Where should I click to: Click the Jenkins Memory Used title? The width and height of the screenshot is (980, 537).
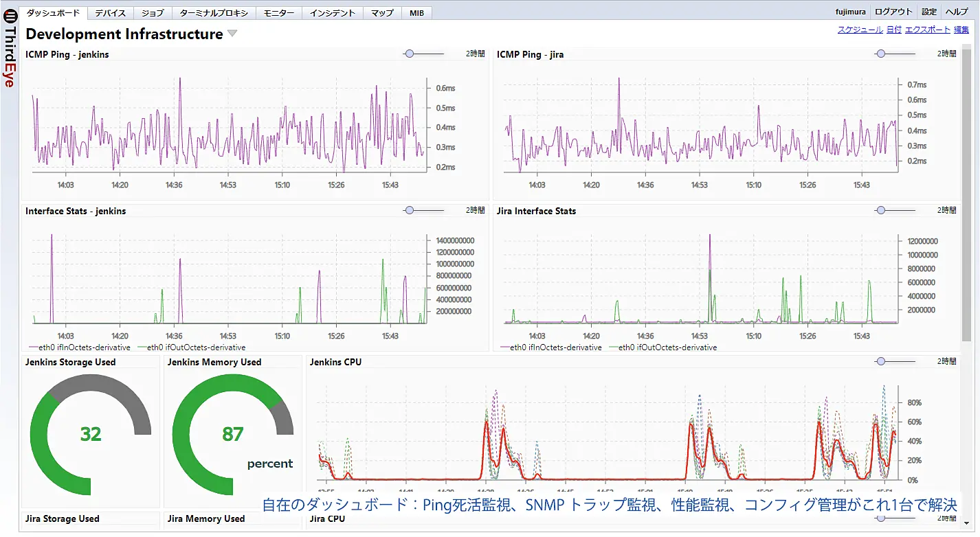(214, 362)
